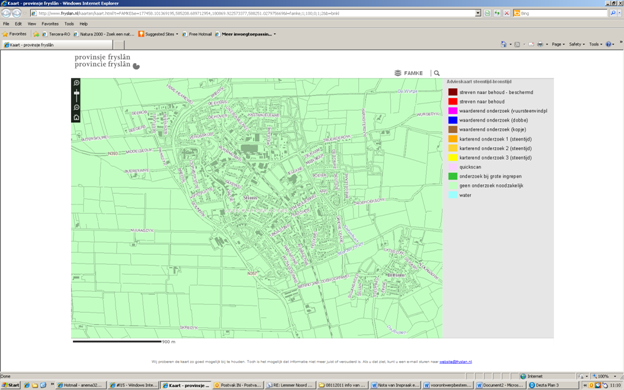Switch to Postvak IN taskbar window

(238, 385)
